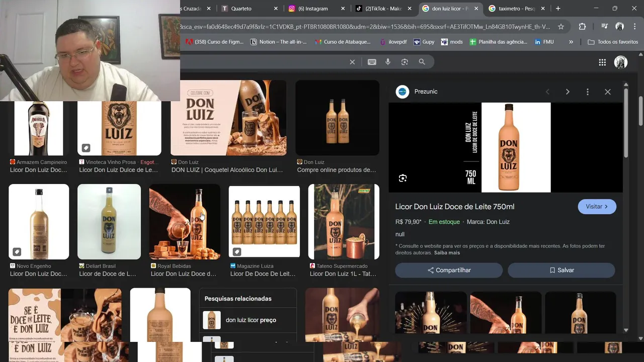
Task: Bookmark this page with the star icon
Action: point(561,27)
